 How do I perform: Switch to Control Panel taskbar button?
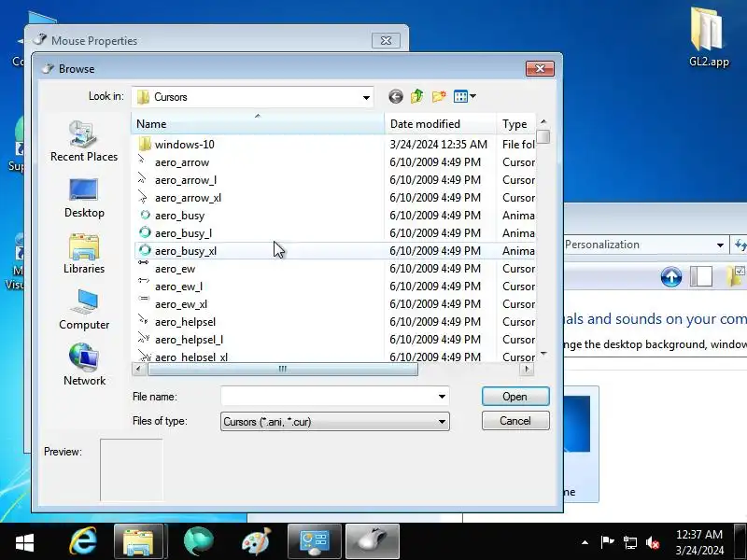315,542
